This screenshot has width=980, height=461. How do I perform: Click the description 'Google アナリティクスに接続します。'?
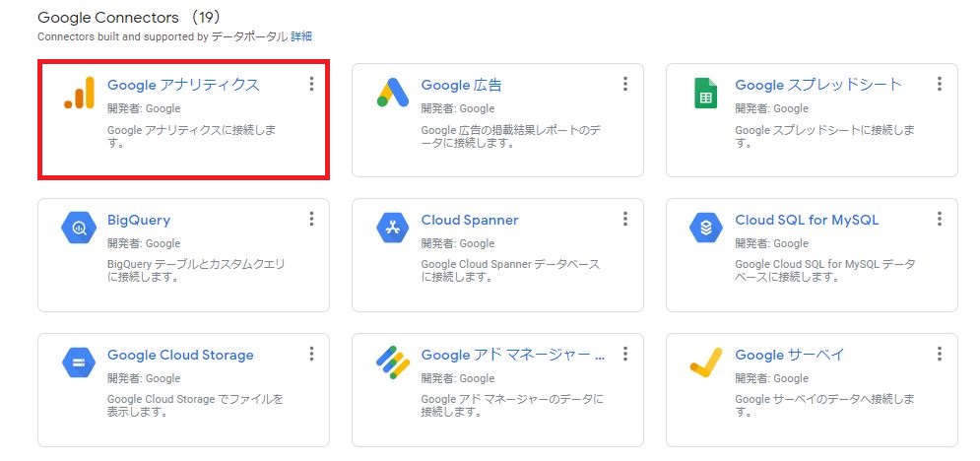coord(192,137)
